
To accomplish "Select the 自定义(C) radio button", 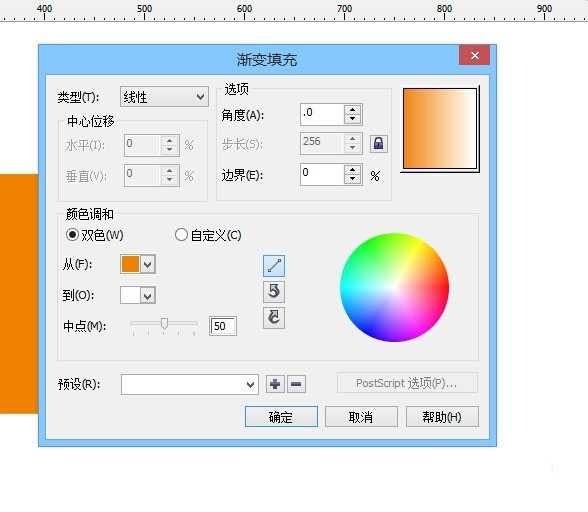I will pyautogui.click(x=181, y=235).
